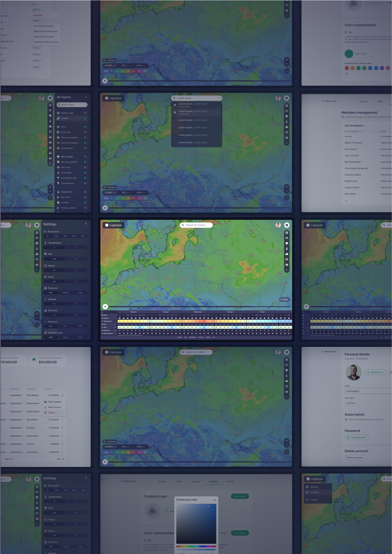Click the Close button above the forecast table
This screenshot has width=392, height=554.
click(284, 300)
